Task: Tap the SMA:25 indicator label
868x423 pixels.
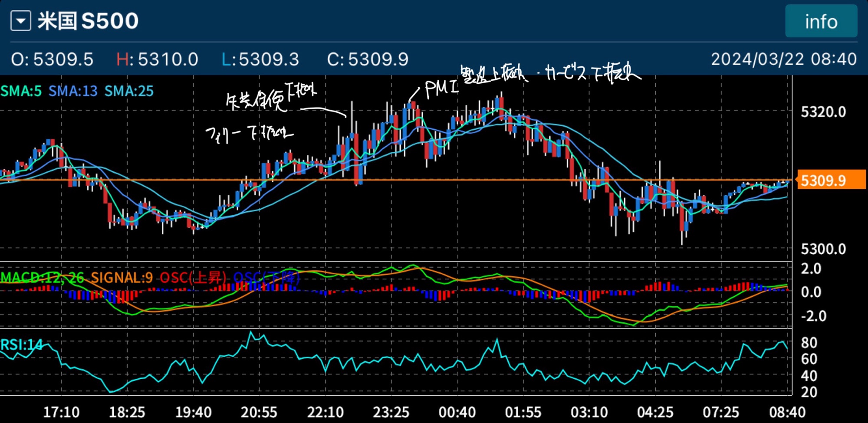Action: (129, 91)
